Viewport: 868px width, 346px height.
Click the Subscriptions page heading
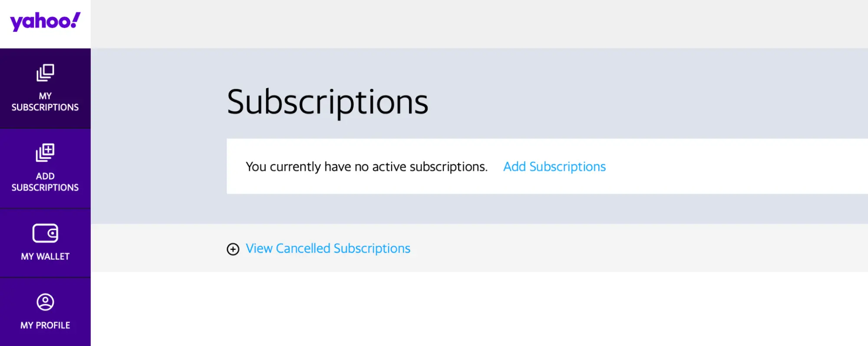[327, 102]
